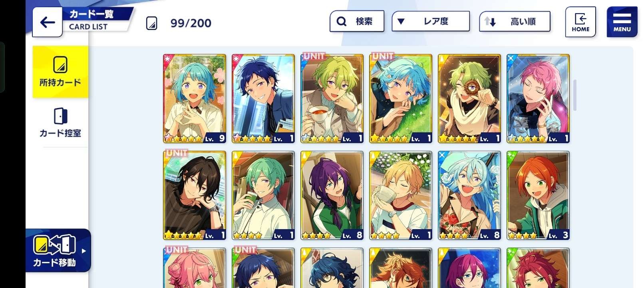Select the 所持カード owned cards tab
Screen dimensions: 644x288
click(x=60, y=72)
